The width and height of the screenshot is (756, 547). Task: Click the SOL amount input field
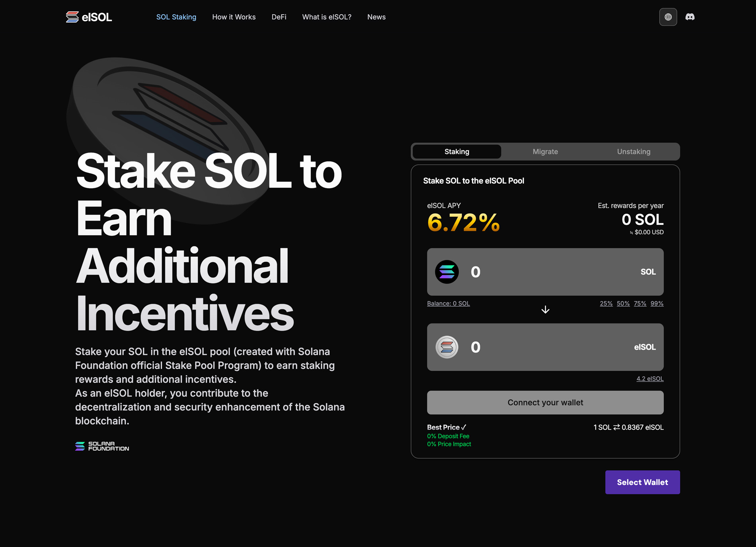point(549,272)
